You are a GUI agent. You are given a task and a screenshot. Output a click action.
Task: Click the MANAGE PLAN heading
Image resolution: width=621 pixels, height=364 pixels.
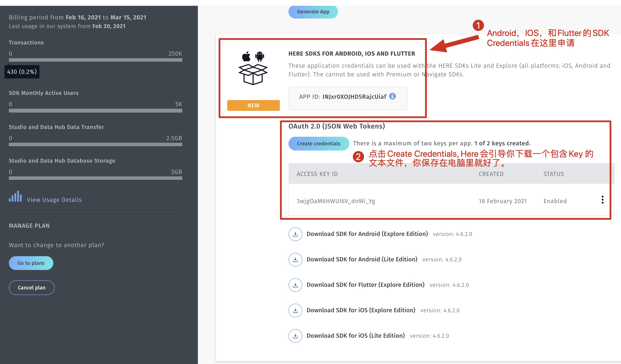coord(29,226)
